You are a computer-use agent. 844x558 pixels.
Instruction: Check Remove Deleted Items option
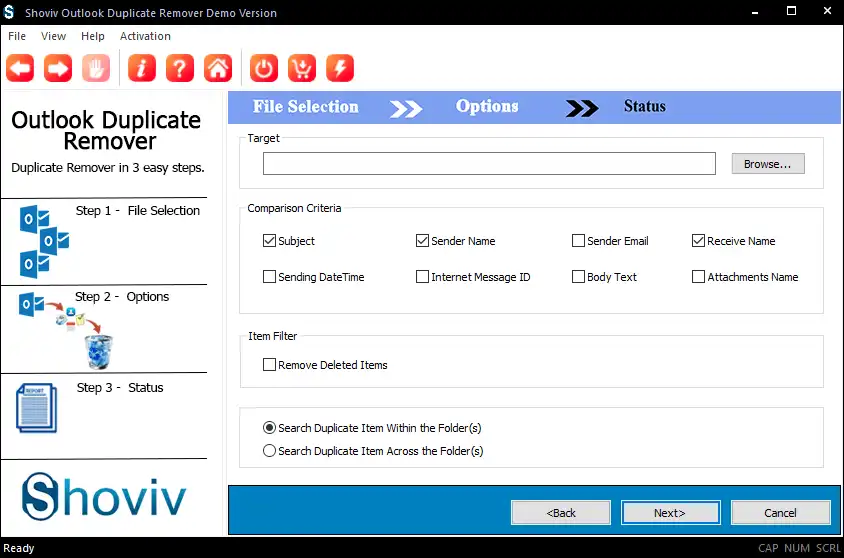[x=269, y=365]
